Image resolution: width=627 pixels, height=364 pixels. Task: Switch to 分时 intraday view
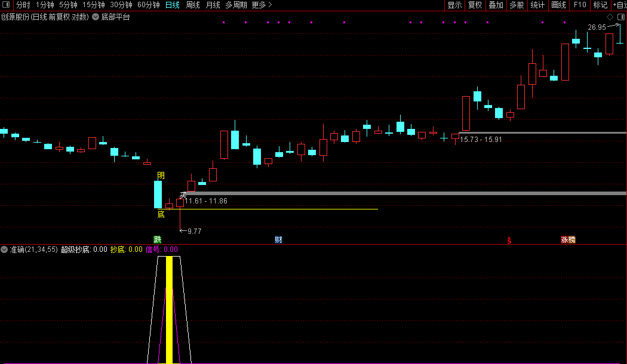point(23,5)
